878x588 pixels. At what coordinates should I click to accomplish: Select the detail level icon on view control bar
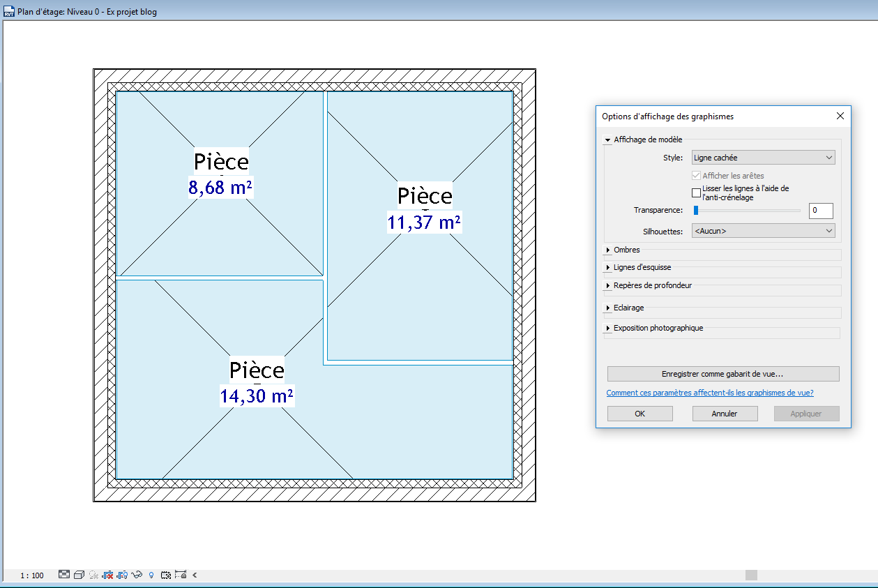64,575
